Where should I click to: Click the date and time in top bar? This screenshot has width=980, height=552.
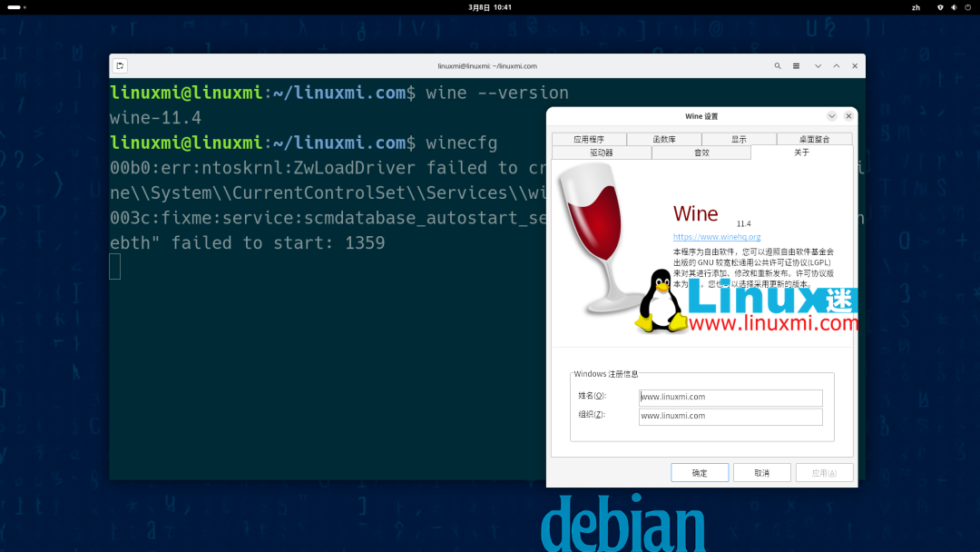pyautogui.click(x=490, y=6)
